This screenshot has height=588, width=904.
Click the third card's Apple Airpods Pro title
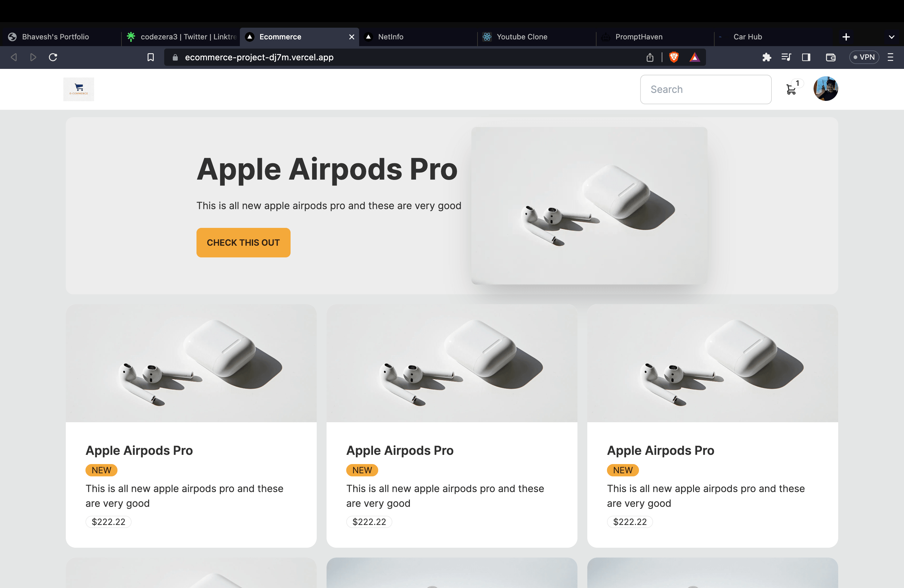click(660, 451)
